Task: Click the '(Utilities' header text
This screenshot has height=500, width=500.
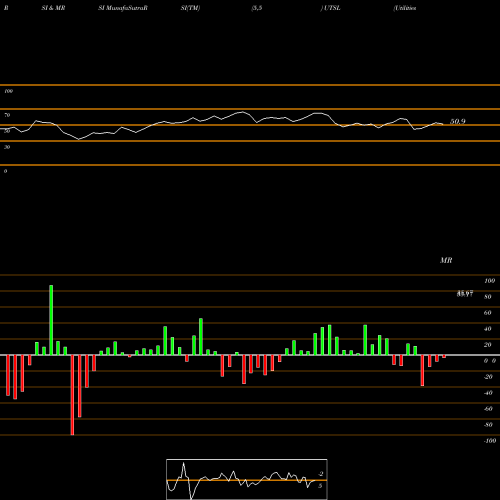Action: [x=405, y=8]
